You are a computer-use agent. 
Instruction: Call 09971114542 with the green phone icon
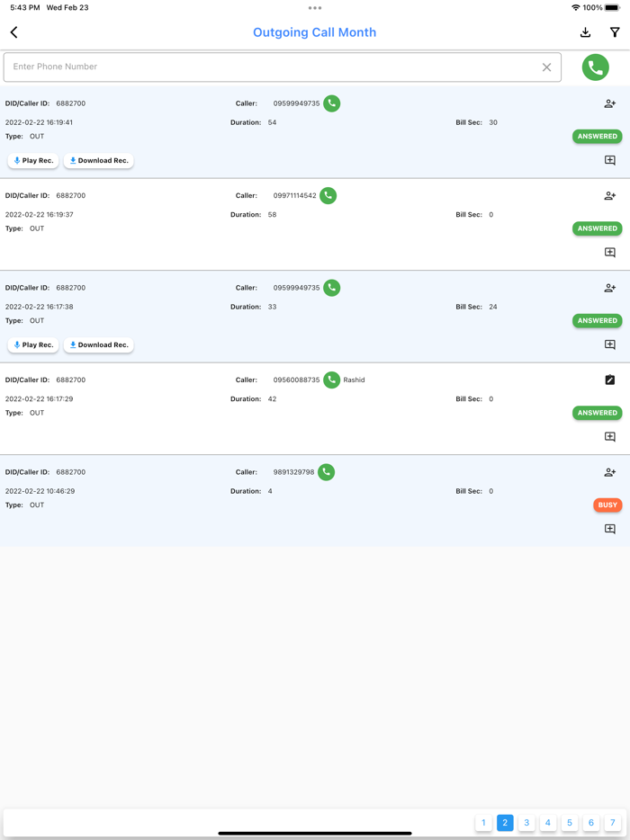328,195
